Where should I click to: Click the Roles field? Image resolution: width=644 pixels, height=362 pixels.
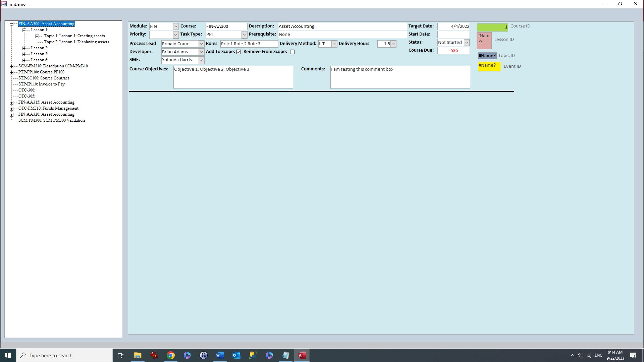pos(249,44)
